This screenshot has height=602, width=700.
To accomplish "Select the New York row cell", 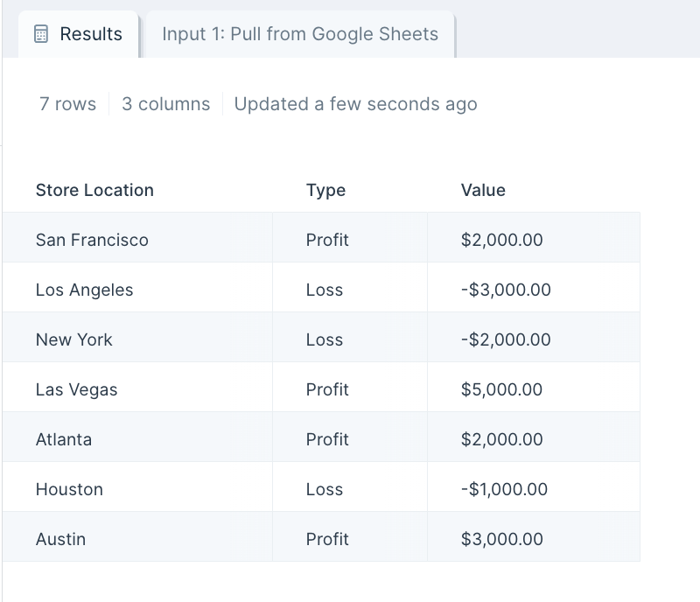I will (73, 339).
